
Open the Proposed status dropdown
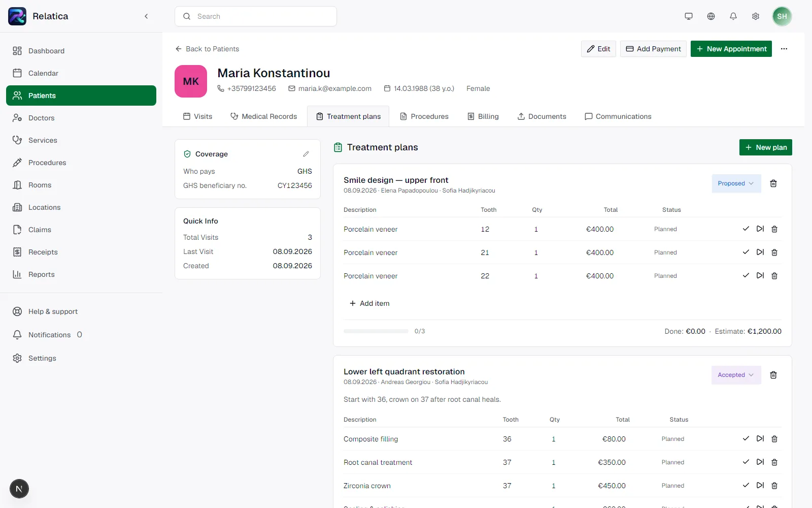[x=736, y=183]
